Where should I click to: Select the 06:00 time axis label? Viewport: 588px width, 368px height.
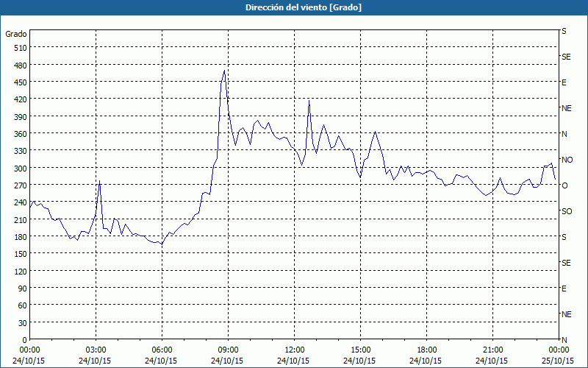[162, 350]
